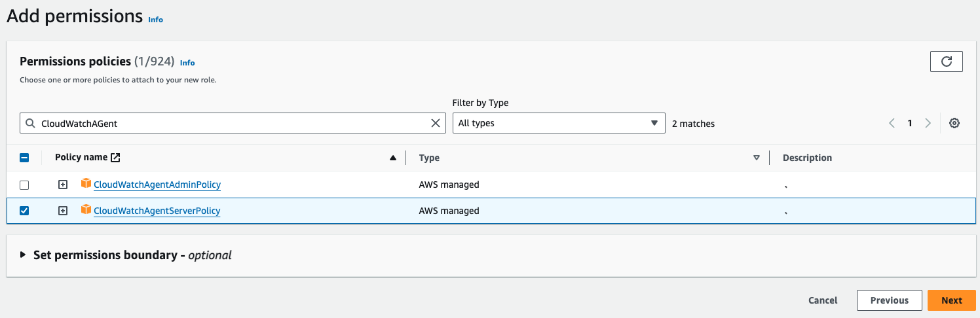This screenshot has width=980, height=318.
Task: Open table preferences gear icon
Action: click(954, 123)
